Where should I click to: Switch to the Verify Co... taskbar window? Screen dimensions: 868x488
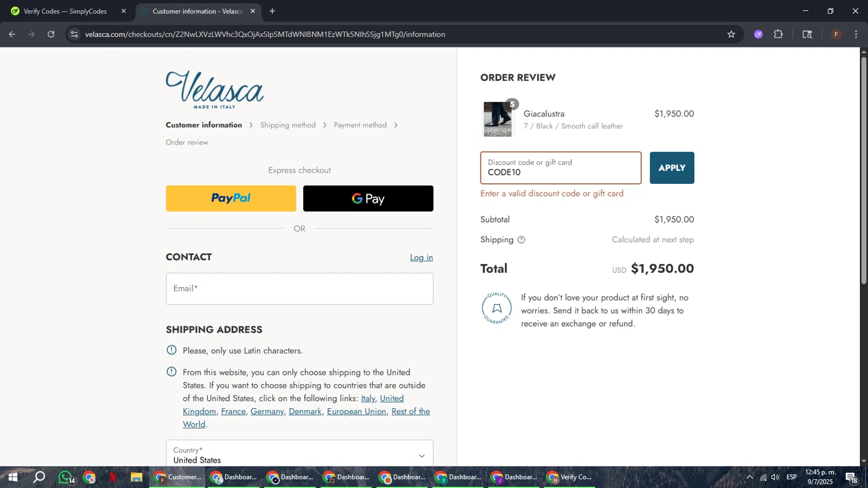pos(569,478)
